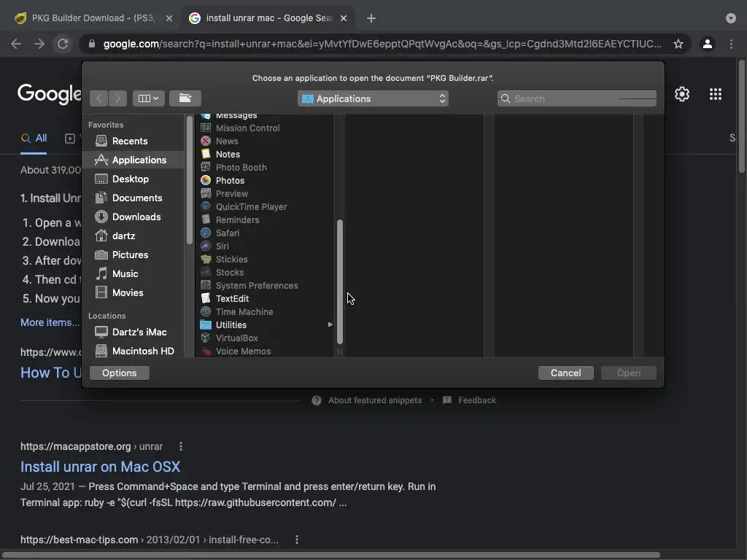Open the Applications location popup
Screen dimensions: 747x560
[x=373, y=98]
